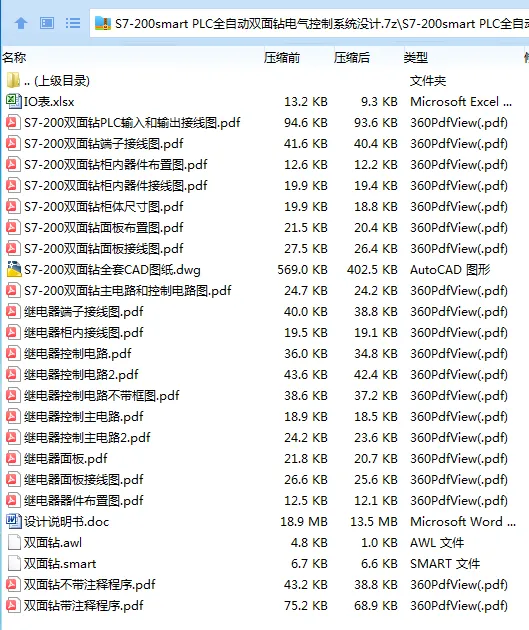Click PDF icon of S7-200双面钻面板接线图.pdf

pyautogui.click(x=13, y=248)
